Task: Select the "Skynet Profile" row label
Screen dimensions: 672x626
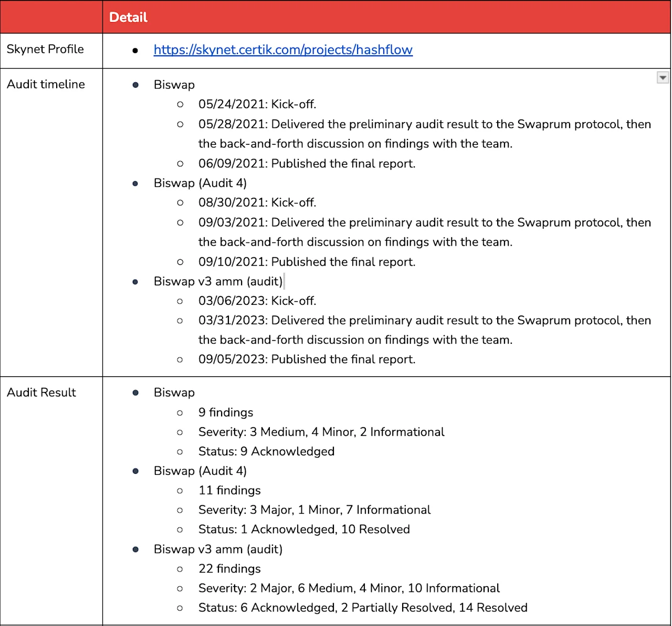Action: point(45,49)
